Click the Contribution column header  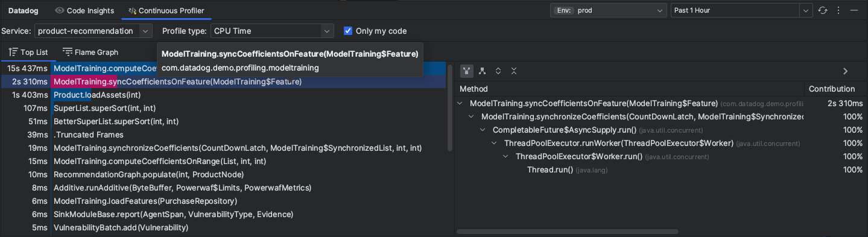tap(832, 89)
